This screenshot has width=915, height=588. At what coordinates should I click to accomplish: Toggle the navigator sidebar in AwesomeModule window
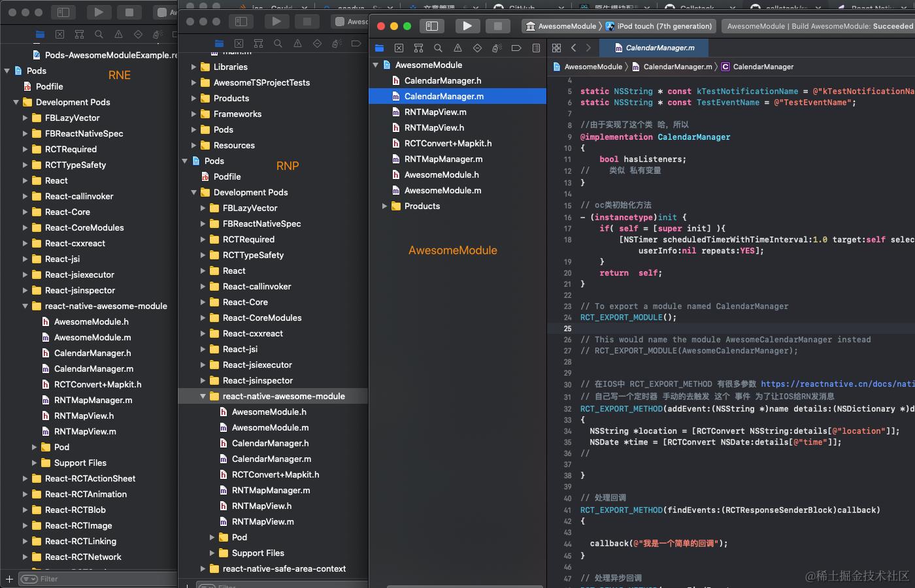click(432, 26)
